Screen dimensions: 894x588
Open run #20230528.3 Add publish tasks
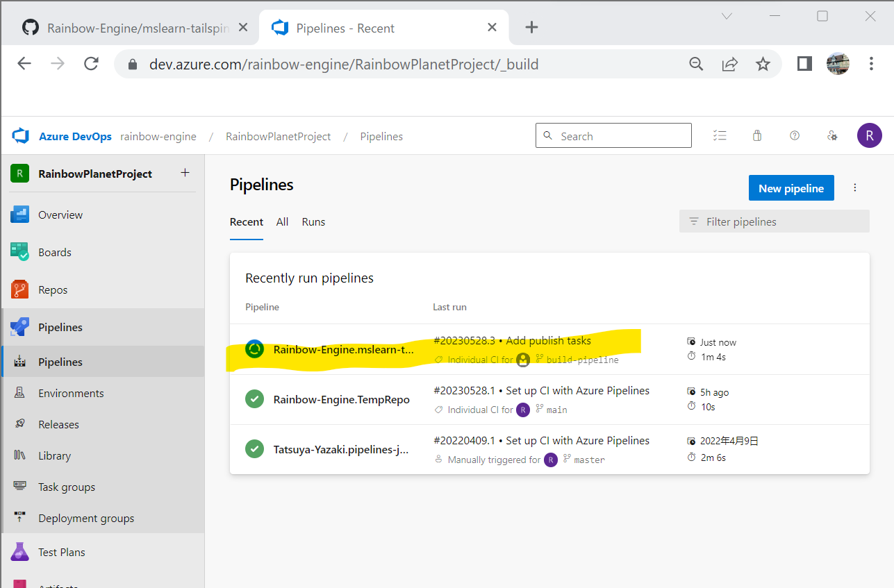512,341
